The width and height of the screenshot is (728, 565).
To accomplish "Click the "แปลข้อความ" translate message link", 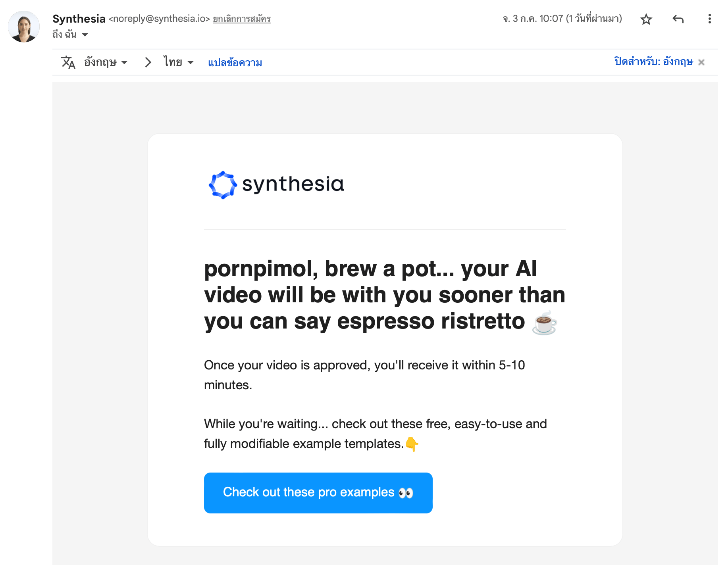I will click(235, 63).
